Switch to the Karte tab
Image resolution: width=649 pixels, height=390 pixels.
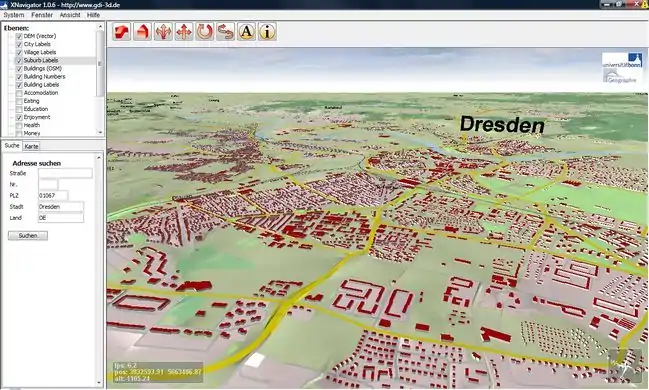tap(31, 146)
